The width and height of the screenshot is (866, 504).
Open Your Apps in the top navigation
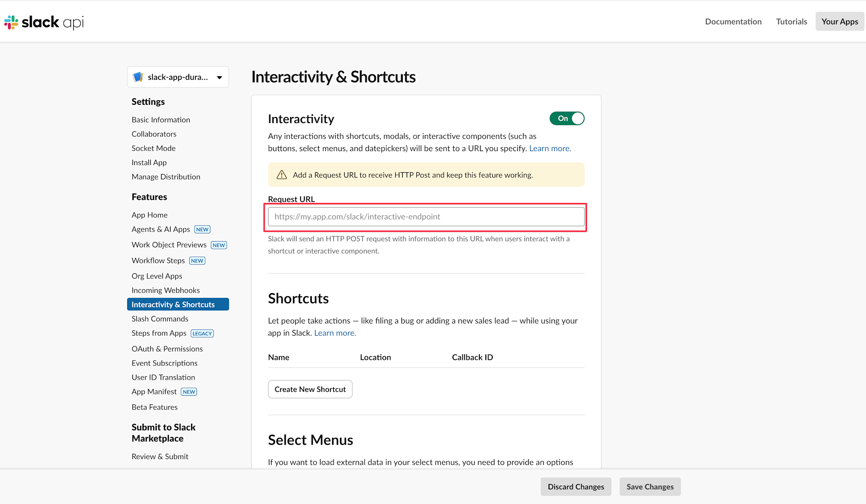[x=840, y=22]
